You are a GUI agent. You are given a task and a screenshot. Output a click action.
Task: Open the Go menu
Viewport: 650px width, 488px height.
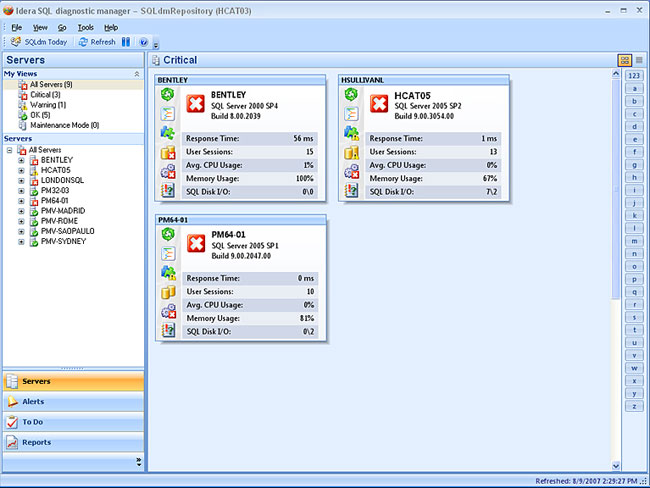pos(62,28)
